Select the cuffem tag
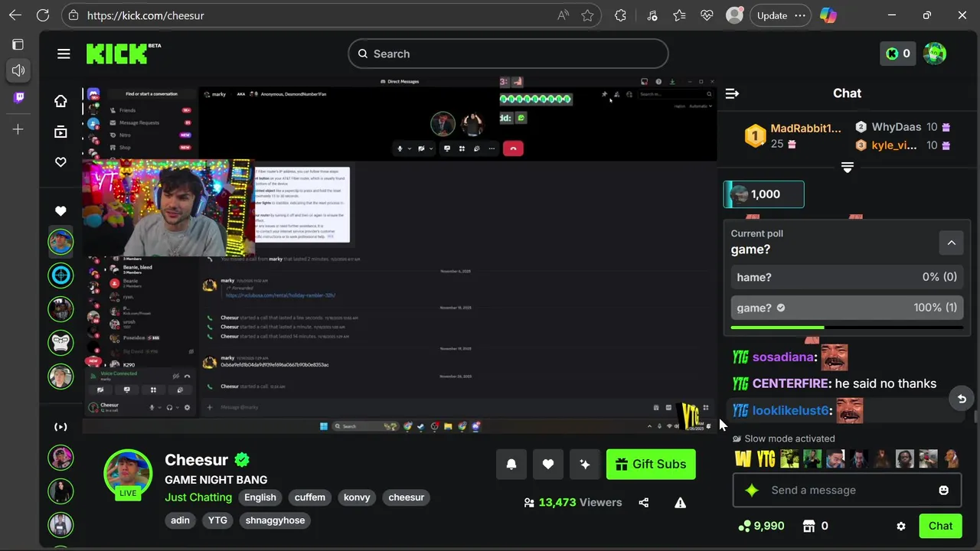Screen dimensions: 980x551 tap(310, 497)
